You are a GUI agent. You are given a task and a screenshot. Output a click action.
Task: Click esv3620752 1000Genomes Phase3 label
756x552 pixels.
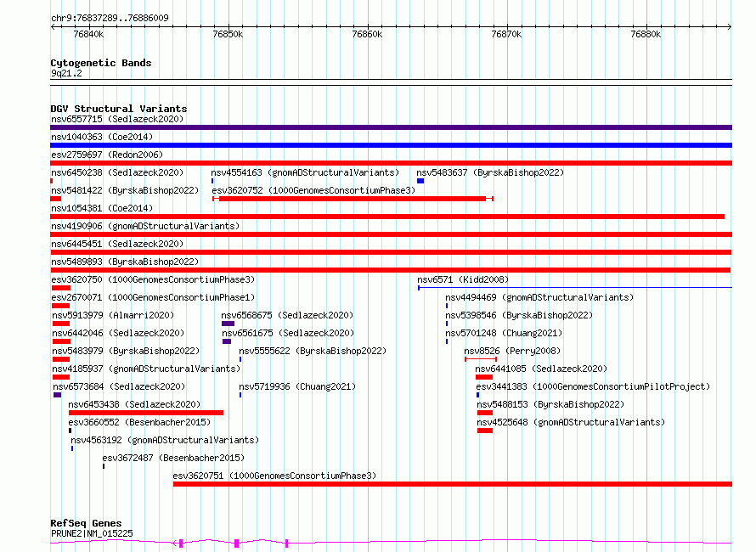point(313,190)
